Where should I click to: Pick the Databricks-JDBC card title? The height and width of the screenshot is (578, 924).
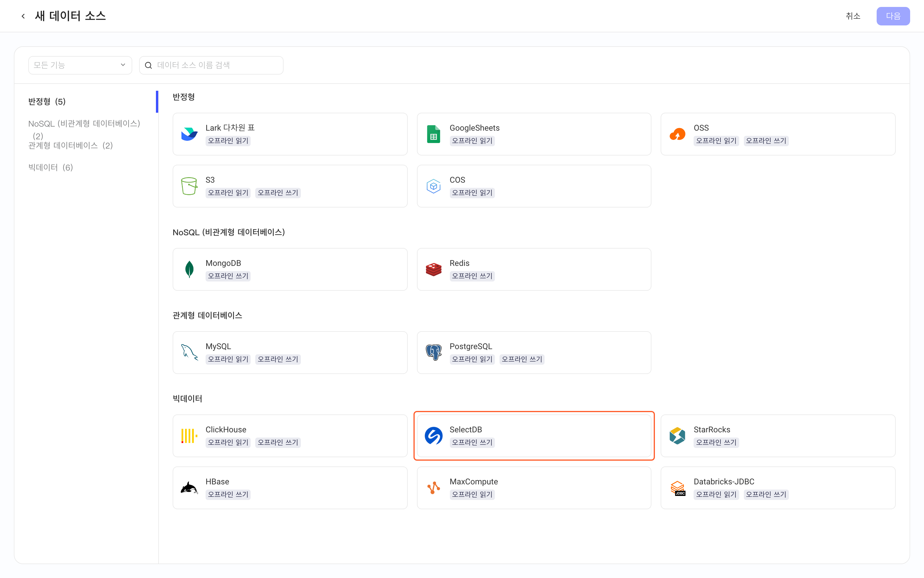(x=724, y=482)
